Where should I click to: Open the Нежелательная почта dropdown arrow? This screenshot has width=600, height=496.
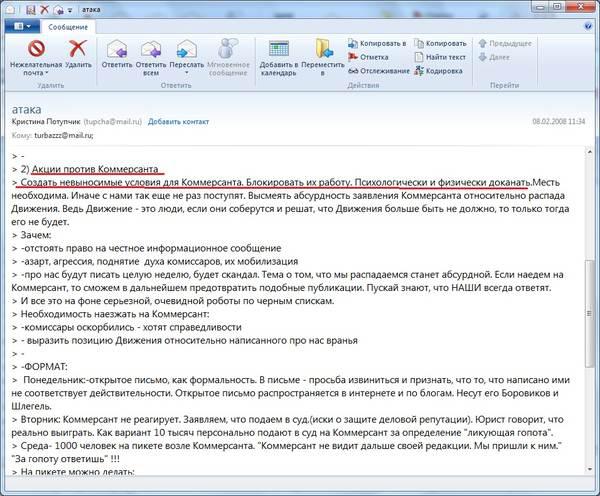[x=47, y=73]
